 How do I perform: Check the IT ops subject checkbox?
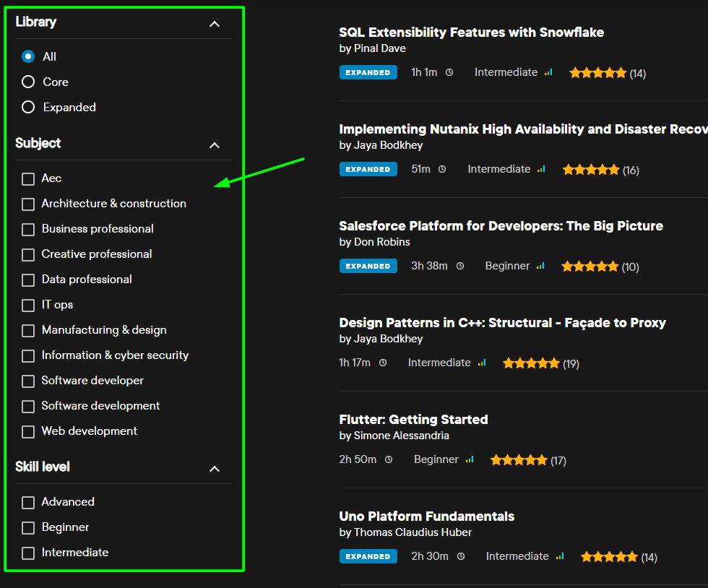(x=28, y=306)
